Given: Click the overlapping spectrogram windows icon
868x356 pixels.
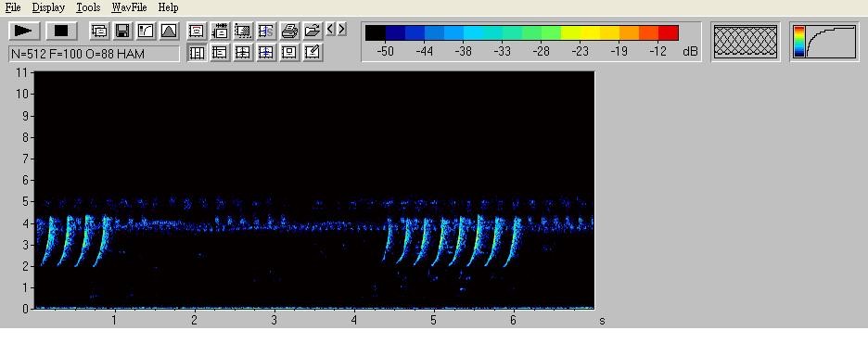Looking at the screenshot, I should pos(99,31).
